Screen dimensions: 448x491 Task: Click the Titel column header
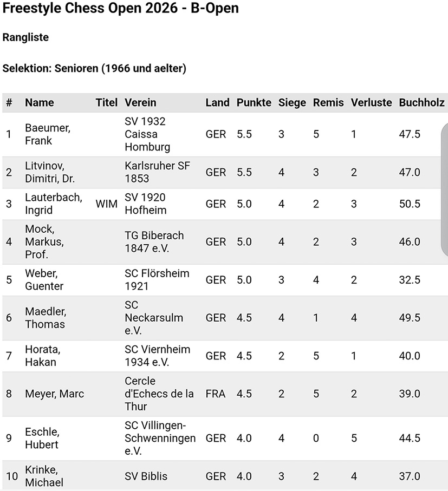click(106, 102)
